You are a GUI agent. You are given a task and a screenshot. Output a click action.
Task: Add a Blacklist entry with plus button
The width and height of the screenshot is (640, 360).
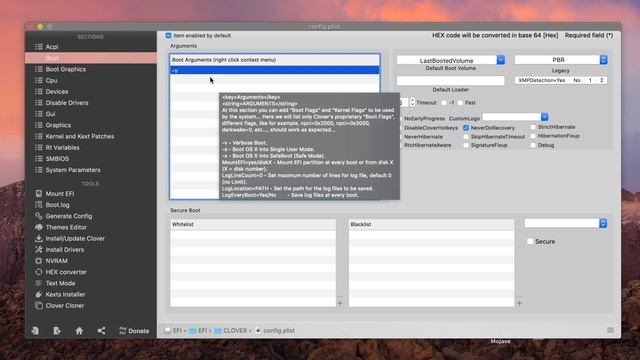pyautogui.click(x=519, y=303)
